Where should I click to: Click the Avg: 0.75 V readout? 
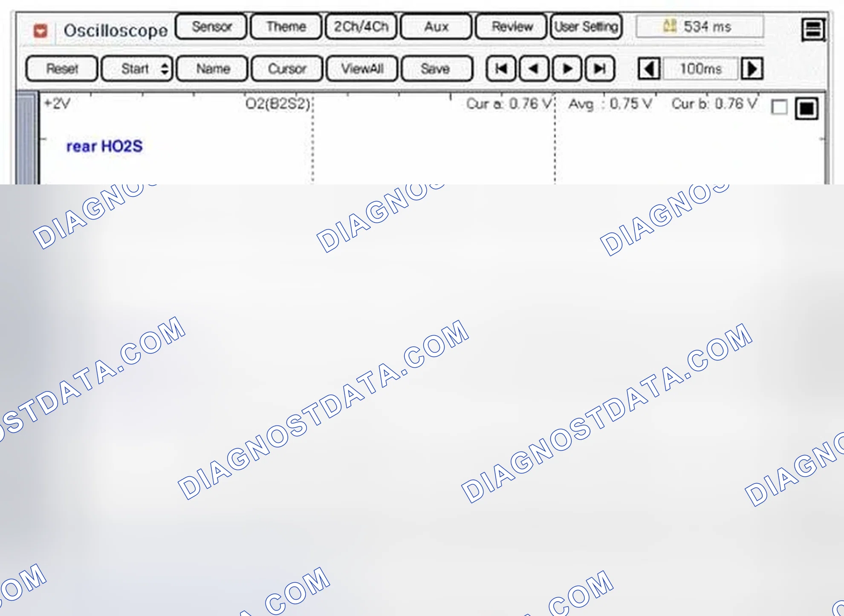click(x=610, y=104)
